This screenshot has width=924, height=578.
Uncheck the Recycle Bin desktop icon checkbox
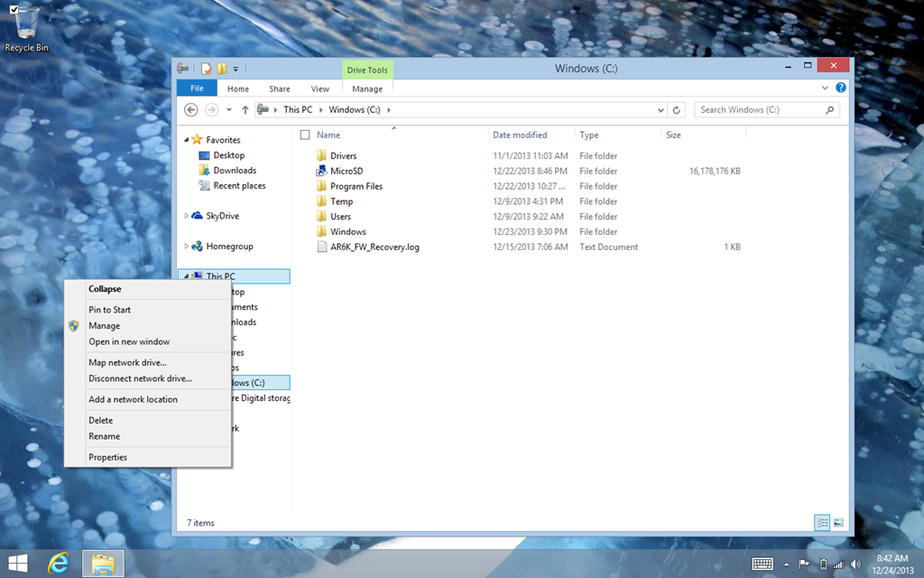(x=14, y=9)
